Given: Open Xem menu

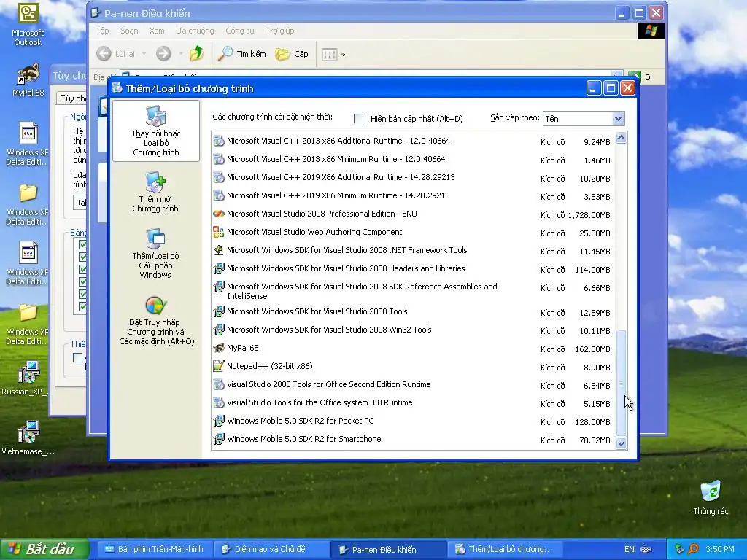Looking at the screenshot, I should tap(157, 31).
